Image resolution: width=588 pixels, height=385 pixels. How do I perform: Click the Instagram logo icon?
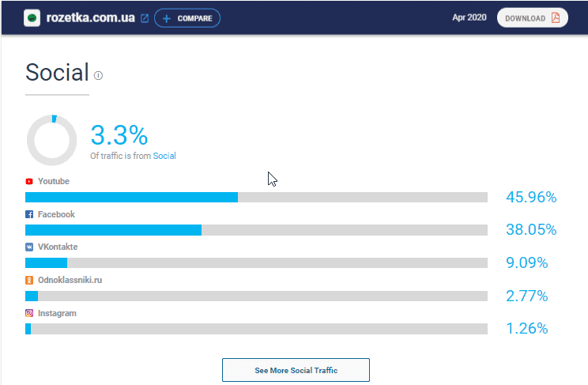(x=29, y=313)
